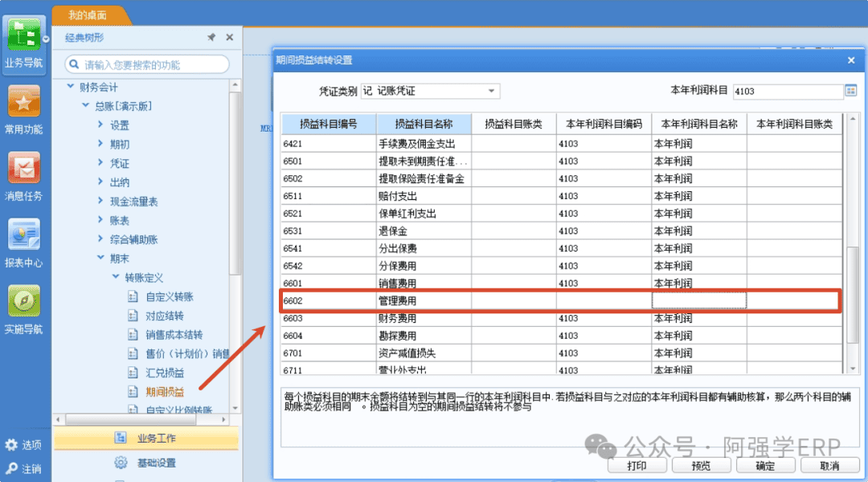Click the 6602 row profit name cell
The image size is (868, 482).
699,300
